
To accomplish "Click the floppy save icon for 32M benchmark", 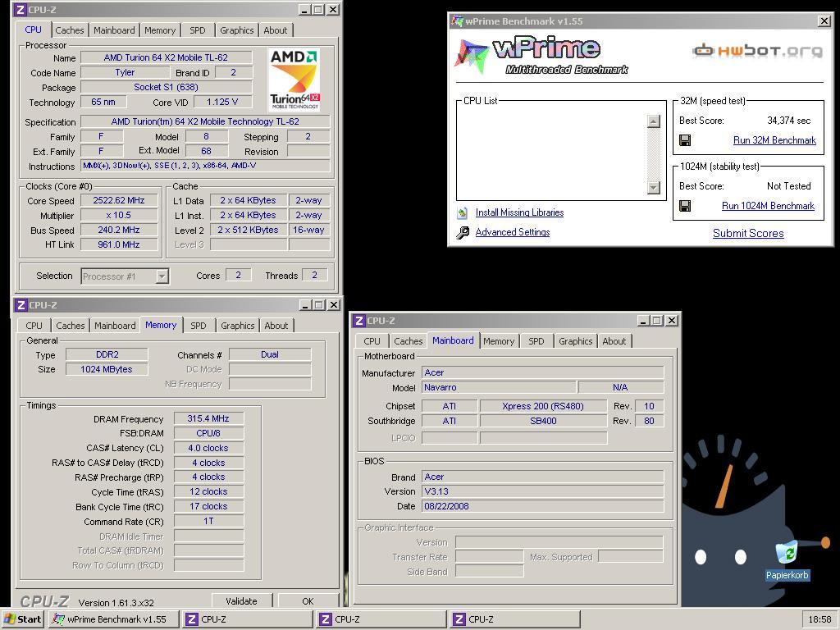I will click(x=685, y=140).
